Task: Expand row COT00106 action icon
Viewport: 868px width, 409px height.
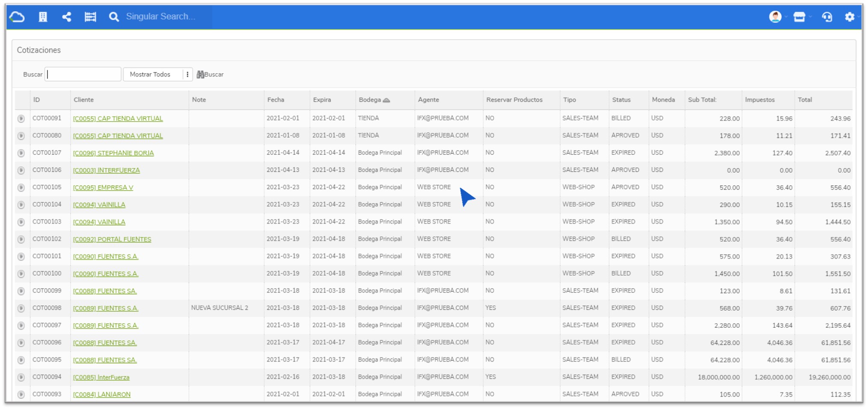Action: [21, 170]
